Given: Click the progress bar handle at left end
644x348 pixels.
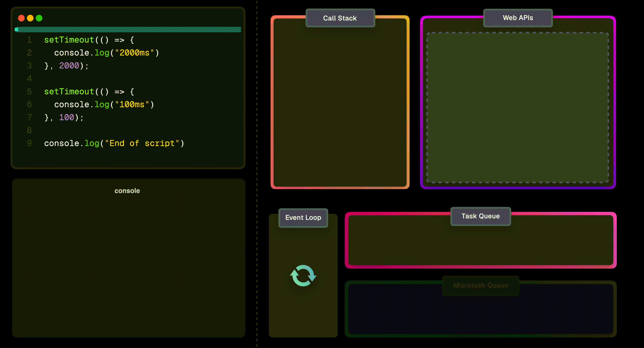Looking at the screenshot, I should pos(17,29).
